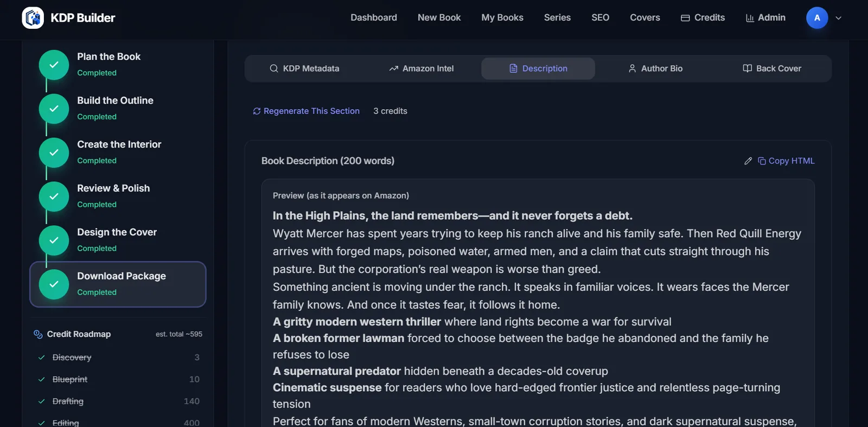Switch to the Back Cover tab
This screenshot has height=427, width=868.
click(772, 68)
